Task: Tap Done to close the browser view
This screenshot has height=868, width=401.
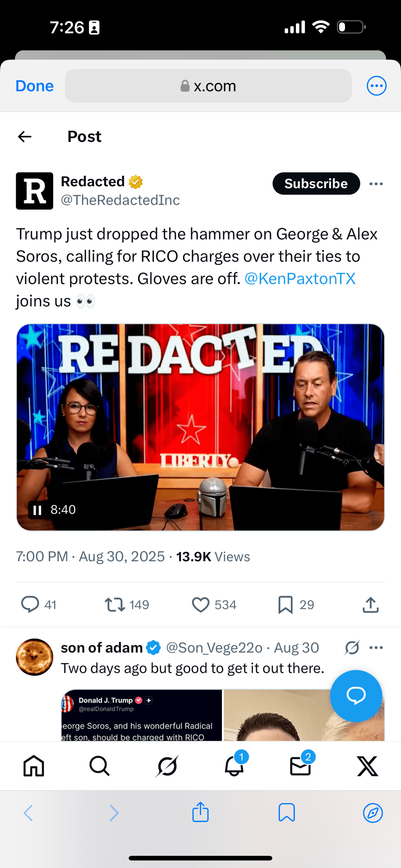Action: tap(34, 85)
